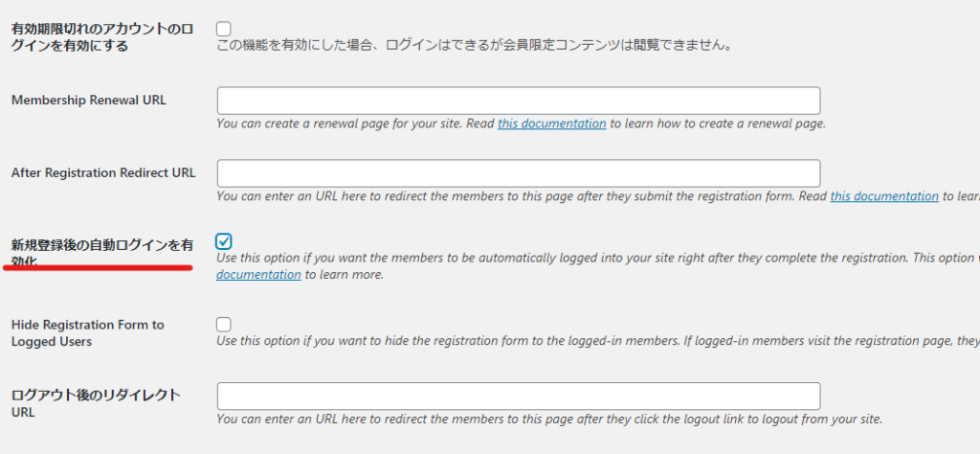Click into the After Registration Redirect URL field
The width and height of the screenshot is (980, 454).
pos(519,173)
